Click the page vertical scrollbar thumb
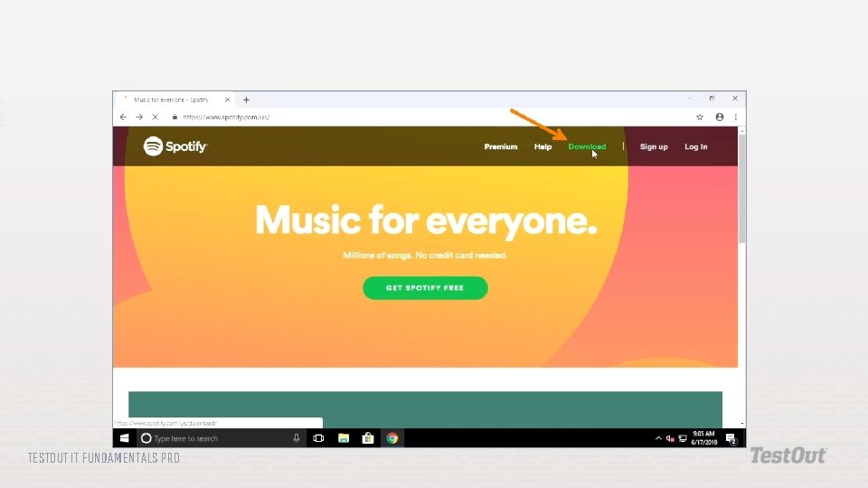Image resolution: width=868 pixels, height=488 pixels. 741,188
